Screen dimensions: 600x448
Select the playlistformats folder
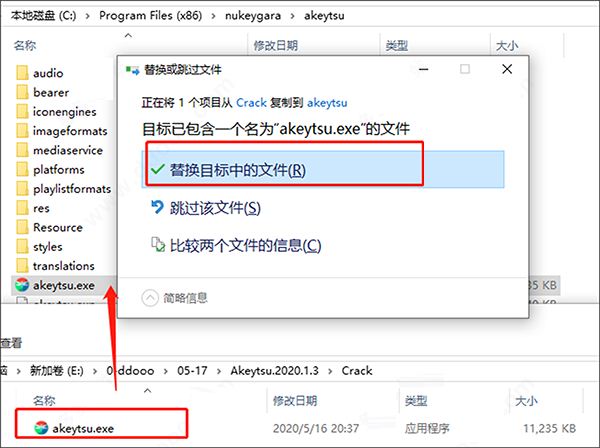[x=64, y=189]
